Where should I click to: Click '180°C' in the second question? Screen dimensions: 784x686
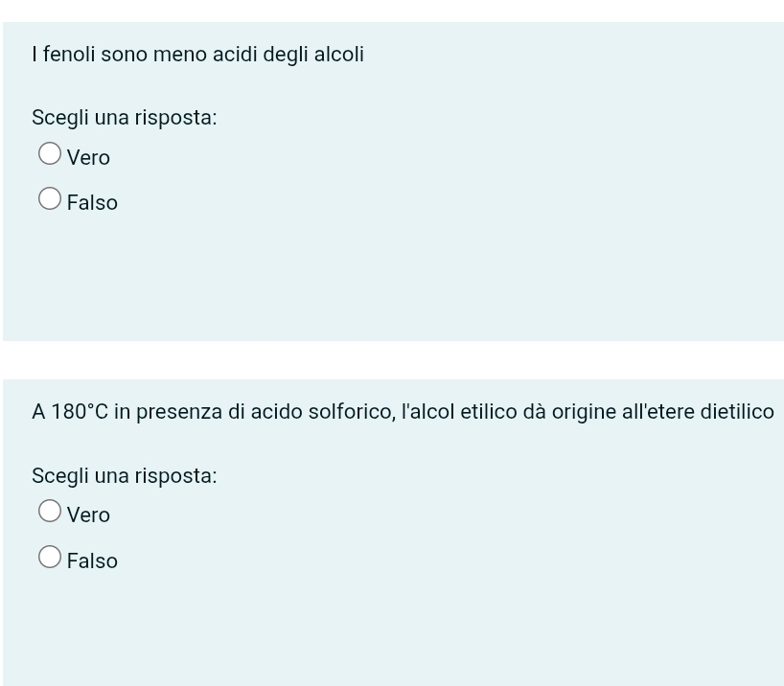(x=80, y=411)
